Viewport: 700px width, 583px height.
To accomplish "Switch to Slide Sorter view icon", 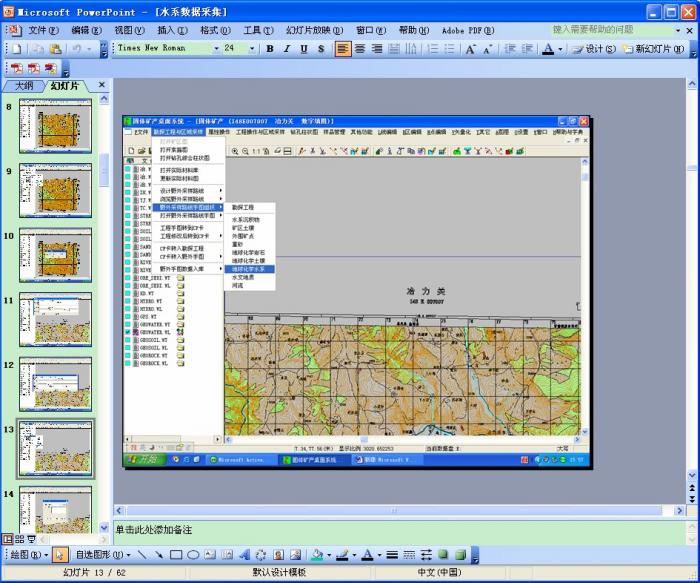I will point(19,539).
